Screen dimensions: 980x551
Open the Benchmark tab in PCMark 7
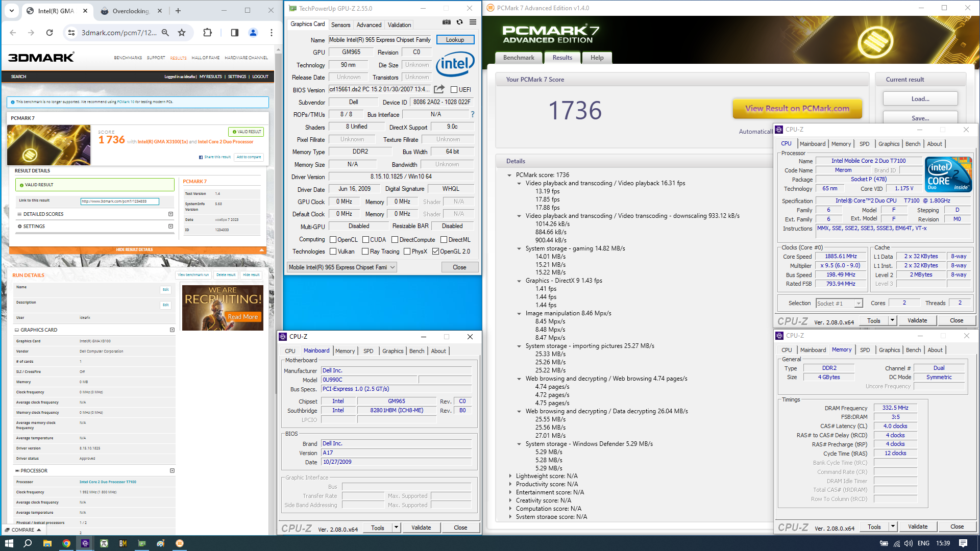pos(519,58)
